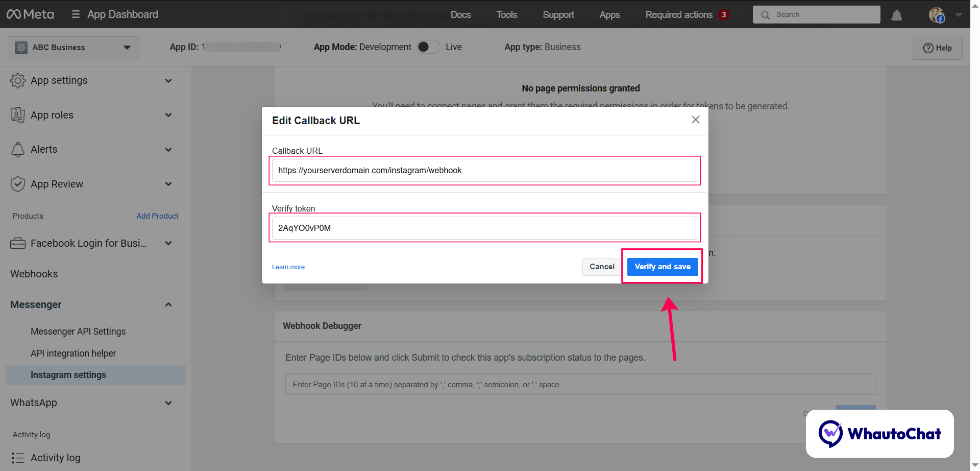Close the Edit Callback URL dialog
980x471 pixels.
click(x=695, y=120)
